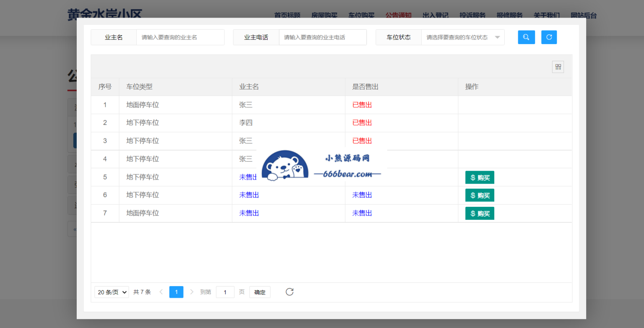Click the 报修服务 navigation link
Screen dimensions: 644x328
[x=509, y=16]
